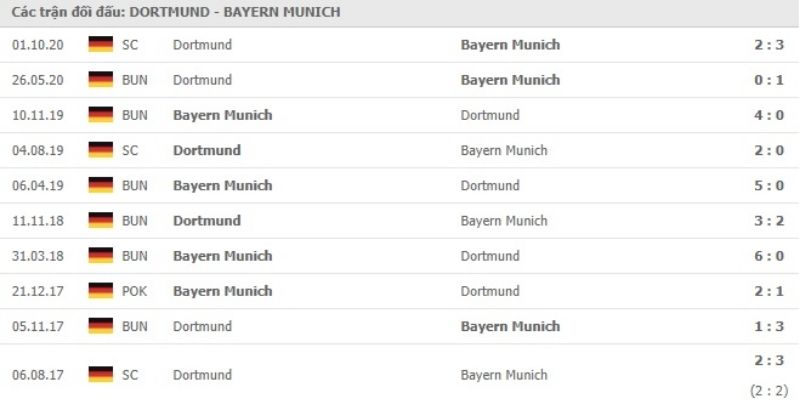The width and height of the screenshot is (800, 400).
Task: Click the German flag on the 01.10.20 row
Action: point(100,45)
